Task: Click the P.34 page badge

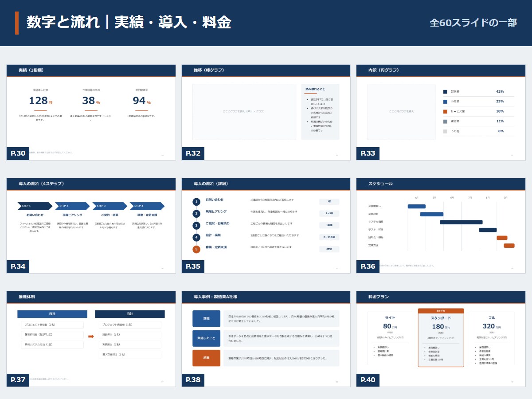Action: 18,266
